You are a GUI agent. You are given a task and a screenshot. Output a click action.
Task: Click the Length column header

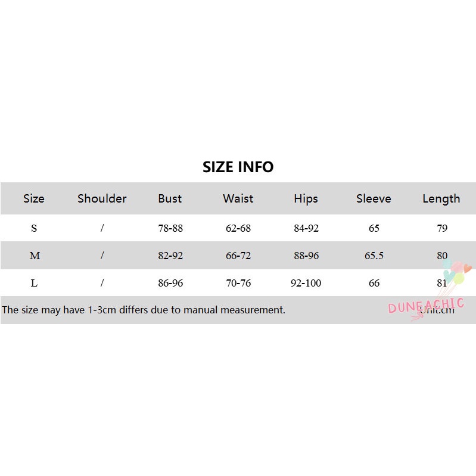click(x=441, y=198)
